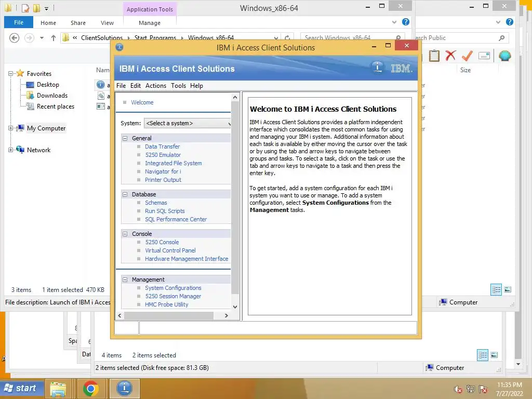This screenshot has height=399, width=532.
Task: Open recent locations dropdown arrow
Action: point(42,37)
